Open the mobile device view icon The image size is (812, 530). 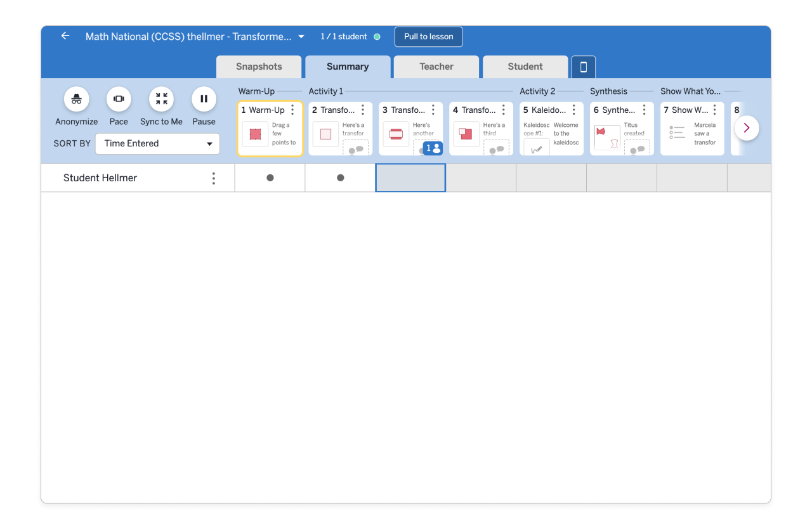coord(583,67)
